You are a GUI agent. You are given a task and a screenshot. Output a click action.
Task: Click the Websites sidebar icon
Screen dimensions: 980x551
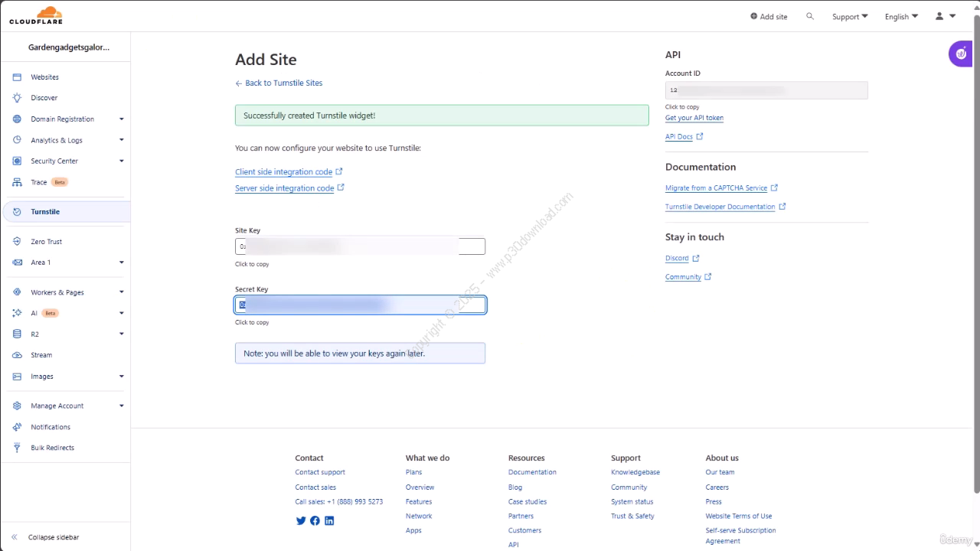click(17, 77)
